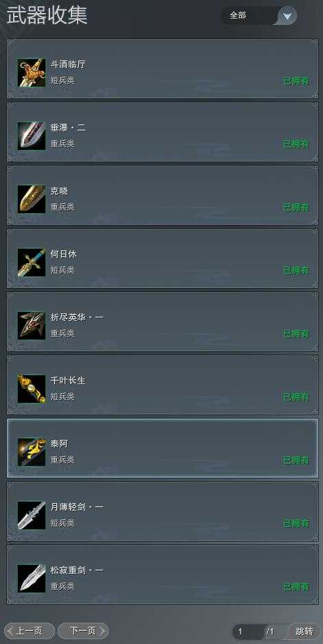Focus the page number input field
The width and height of the screenshot is (323, 644).
(248, 632)
